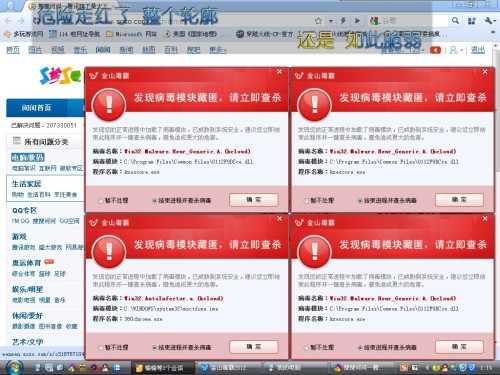
Task: Click 确定 in the 360chrome.exe virus dialog
Action: [x=254, y=347]
